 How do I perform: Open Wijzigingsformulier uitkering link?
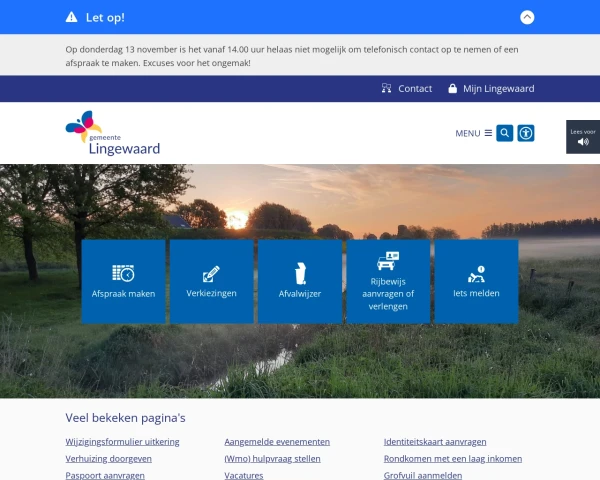pos(122,442)
